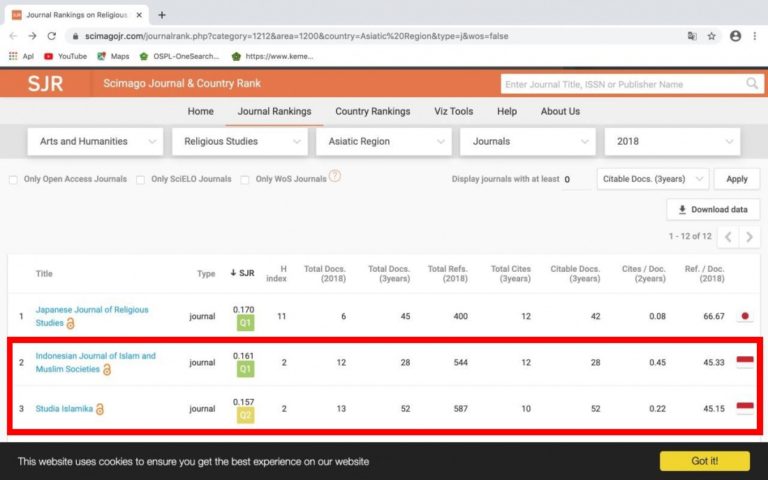Viewport: 768px width, 480px height.
Task: Click the translate page icon
Action: point(692,36)
